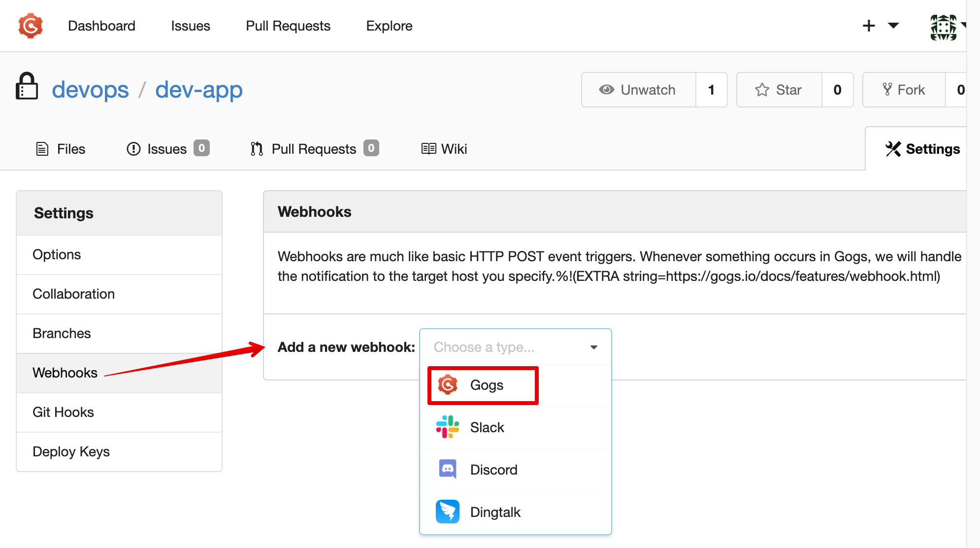Open Pull Requests in top navigation
The height and width of the screenshot is (548, 980).
[x=288, y=26]
